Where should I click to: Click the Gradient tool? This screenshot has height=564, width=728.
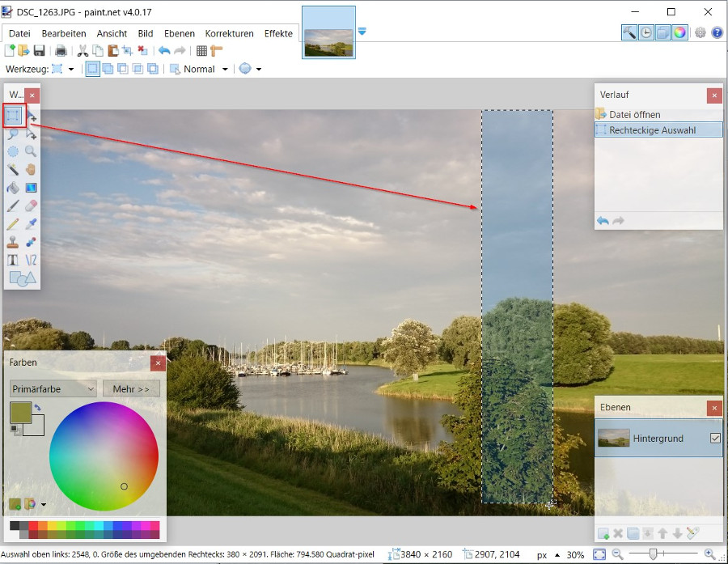coord(32,188)
